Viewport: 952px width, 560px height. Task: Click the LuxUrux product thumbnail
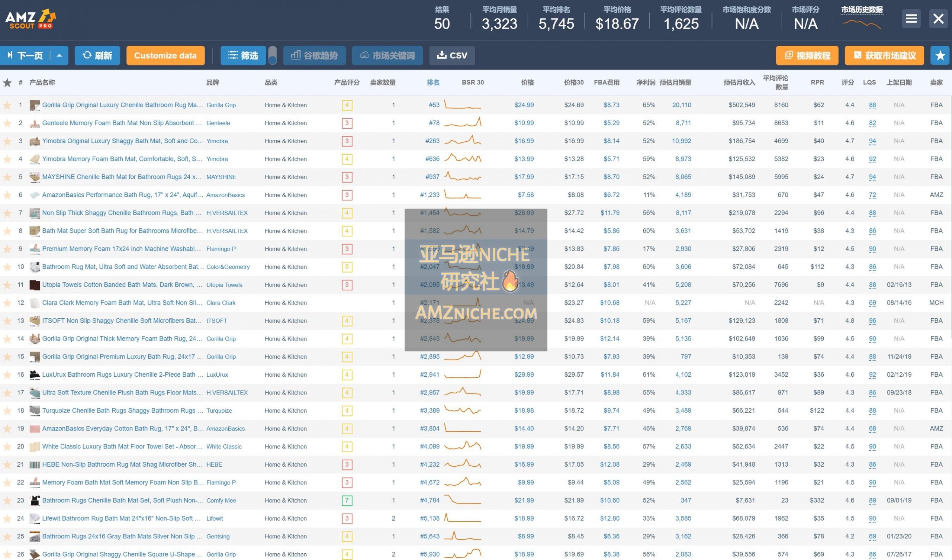coord(35,374)
